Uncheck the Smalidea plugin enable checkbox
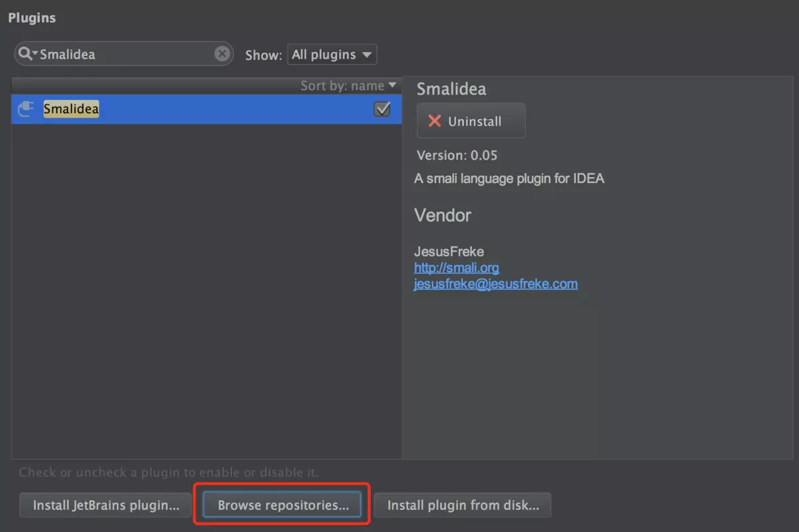The image size is (799, 532). click(x=382, y=109)
